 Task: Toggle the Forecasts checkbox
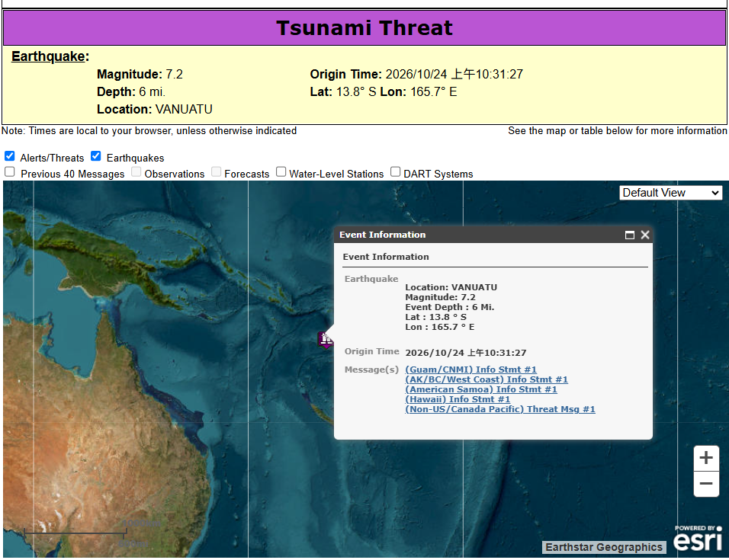tap(217, 171)
